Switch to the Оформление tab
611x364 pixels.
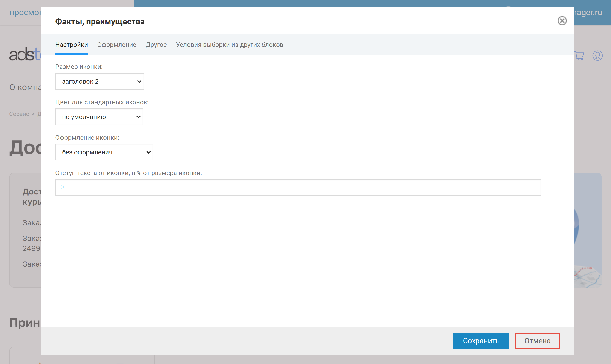click(x=117, y=45)
